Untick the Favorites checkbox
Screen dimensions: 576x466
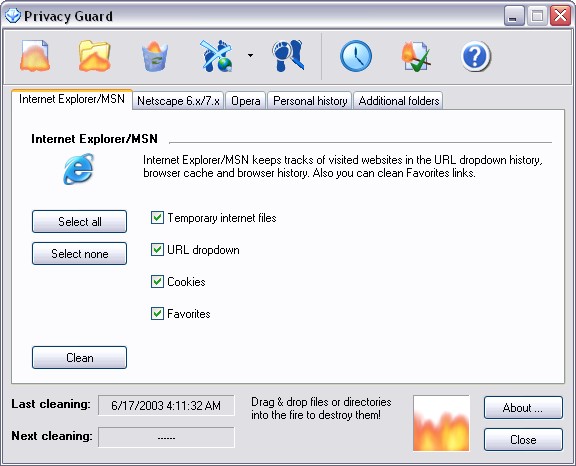pyautogui.click(x=157, y=314)
